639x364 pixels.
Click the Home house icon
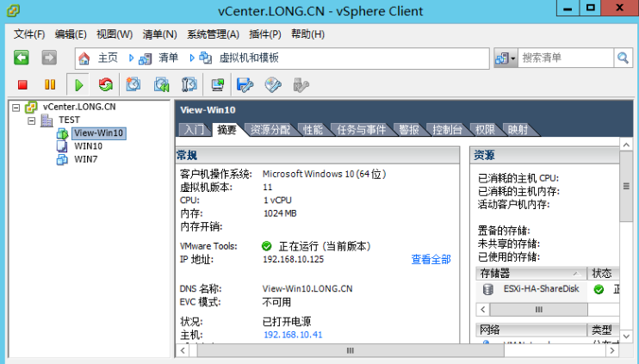tap(84, 59)
